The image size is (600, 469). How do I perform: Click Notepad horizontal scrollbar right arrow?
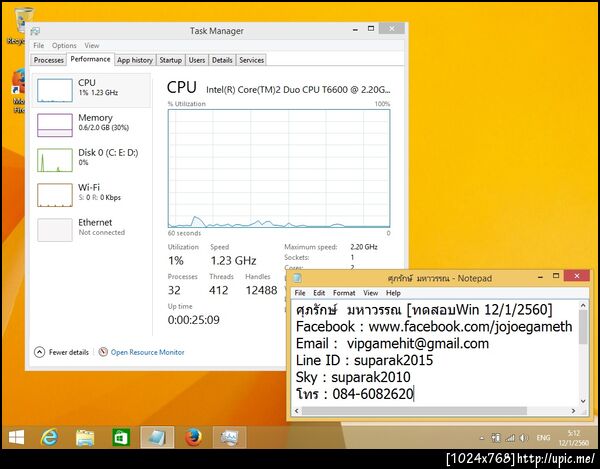click(x=573, y=411)
